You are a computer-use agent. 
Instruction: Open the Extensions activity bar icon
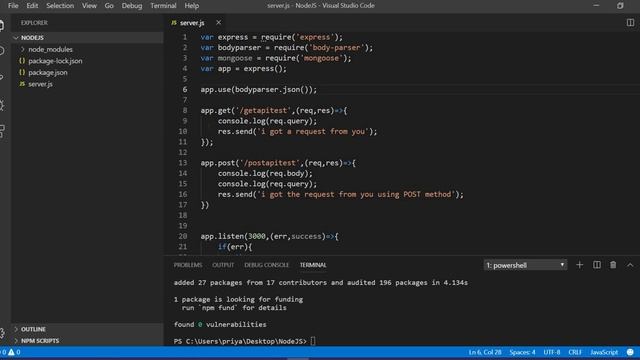2,131
